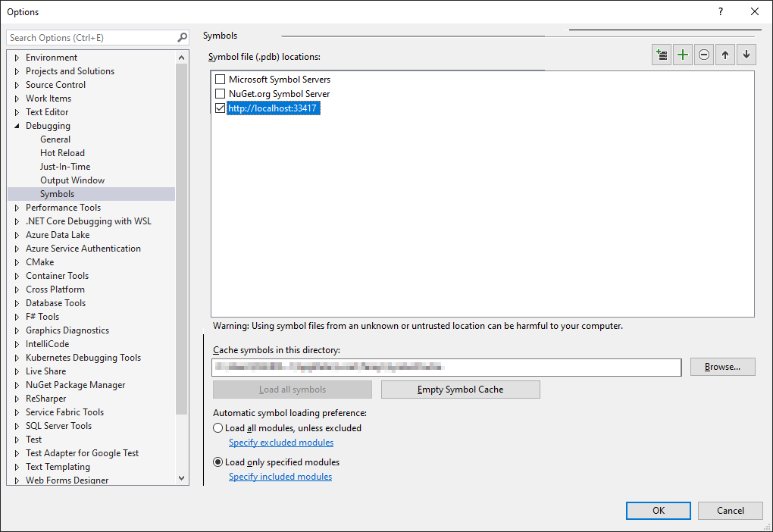Image resolution: width=773 pixels, height=532 pixels.
Task: Click the Browse... button
Action: coord(722,367)
